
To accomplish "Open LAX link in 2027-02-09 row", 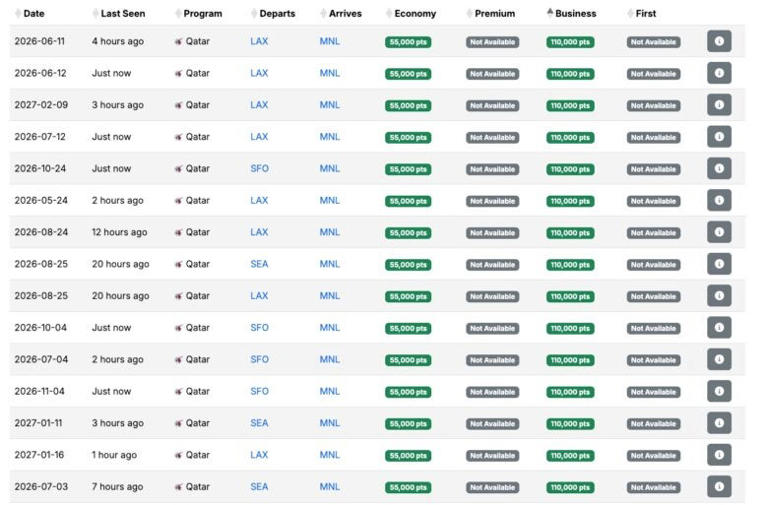I will (x=259, y=105).
